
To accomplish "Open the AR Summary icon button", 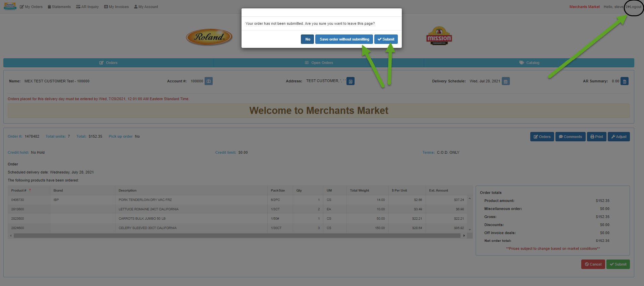I will coord(625,81).
